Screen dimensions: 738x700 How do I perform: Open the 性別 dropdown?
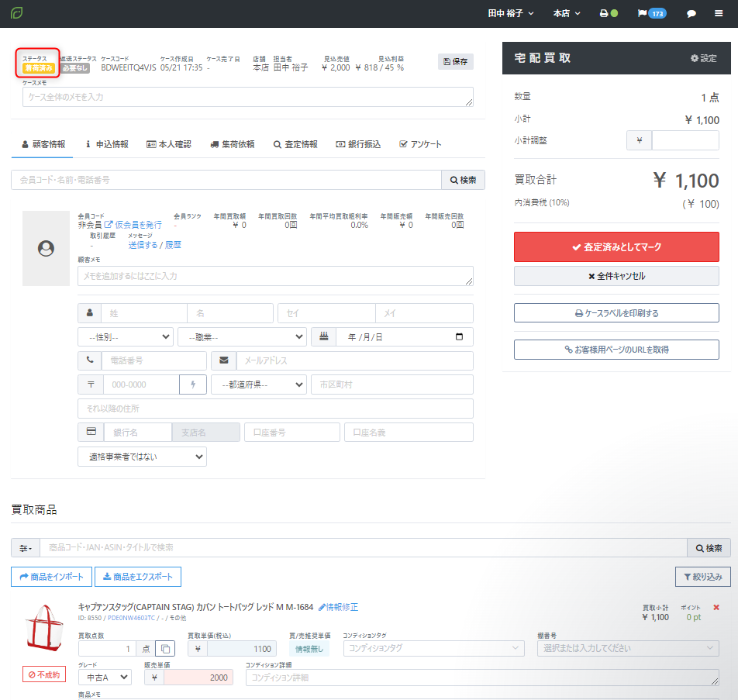(126, 337)
